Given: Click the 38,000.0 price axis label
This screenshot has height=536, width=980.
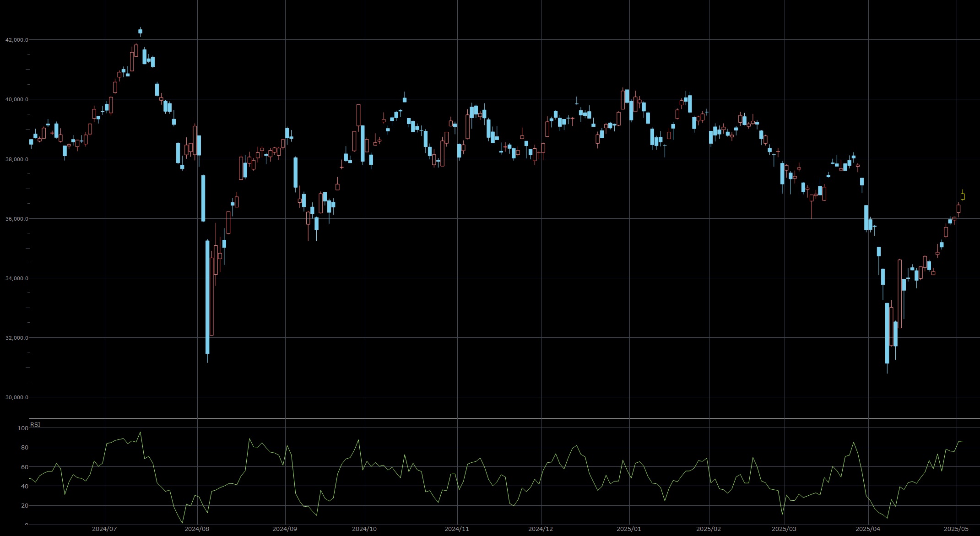Looking at the screenshot, I should [16, 159].
